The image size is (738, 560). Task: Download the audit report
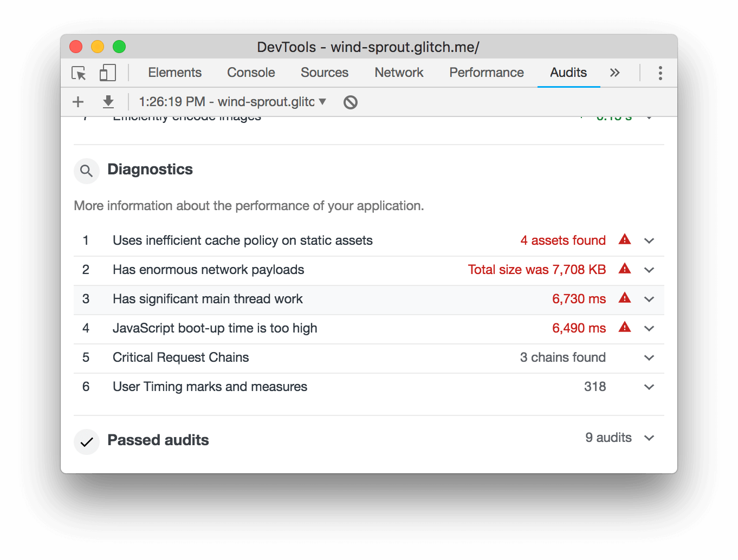[108, 102]
